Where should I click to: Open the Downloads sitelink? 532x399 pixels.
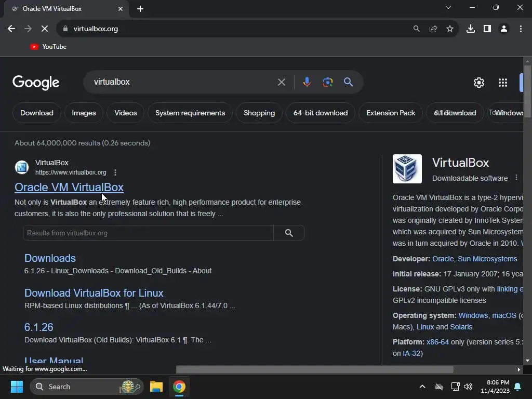coord(50,258)
